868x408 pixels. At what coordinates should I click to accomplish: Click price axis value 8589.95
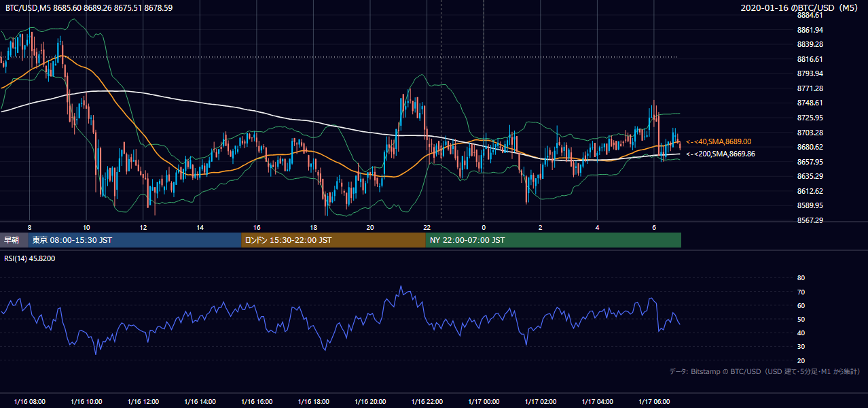click(x=810, y=205)
